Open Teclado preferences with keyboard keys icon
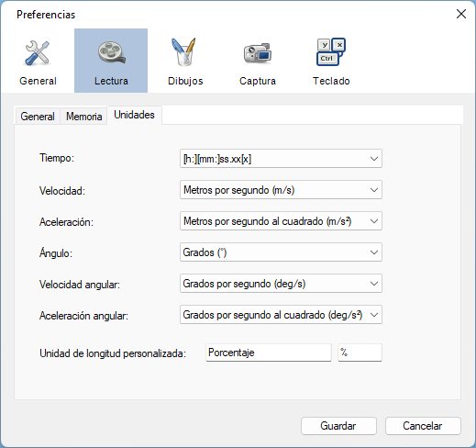476x448 pixels. click(x=331, y=61)
